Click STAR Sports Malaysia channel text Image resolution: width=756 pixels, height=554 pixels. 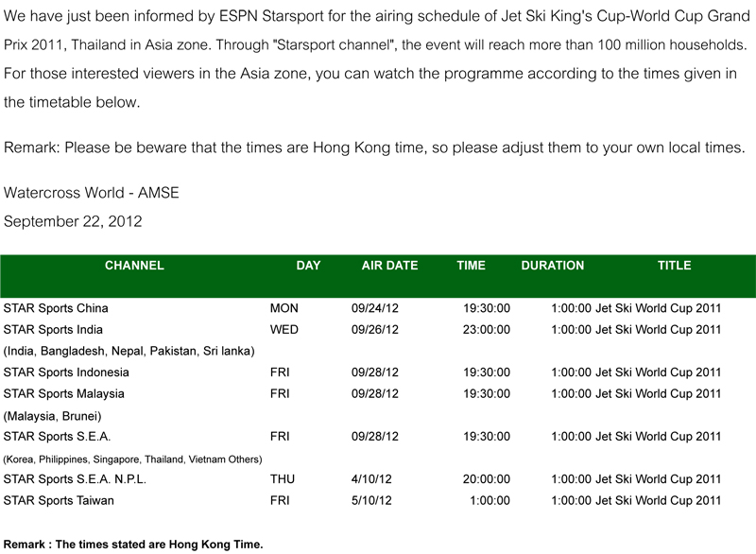click(x=63, y=394)
